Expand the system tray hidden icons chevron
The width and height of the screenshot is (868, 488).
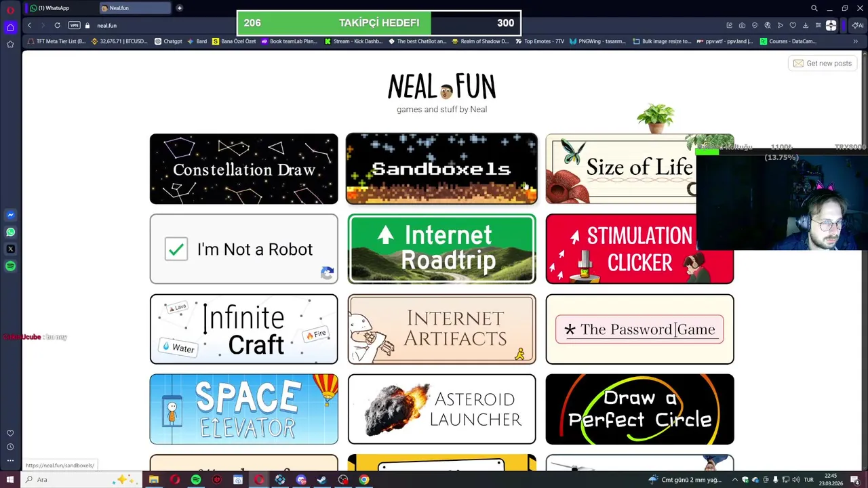tap(735, 479)
